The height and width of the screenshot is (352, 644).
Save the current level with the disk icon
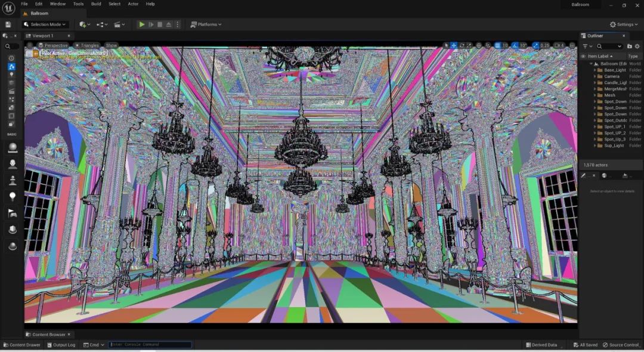click(x=8, y=24)
